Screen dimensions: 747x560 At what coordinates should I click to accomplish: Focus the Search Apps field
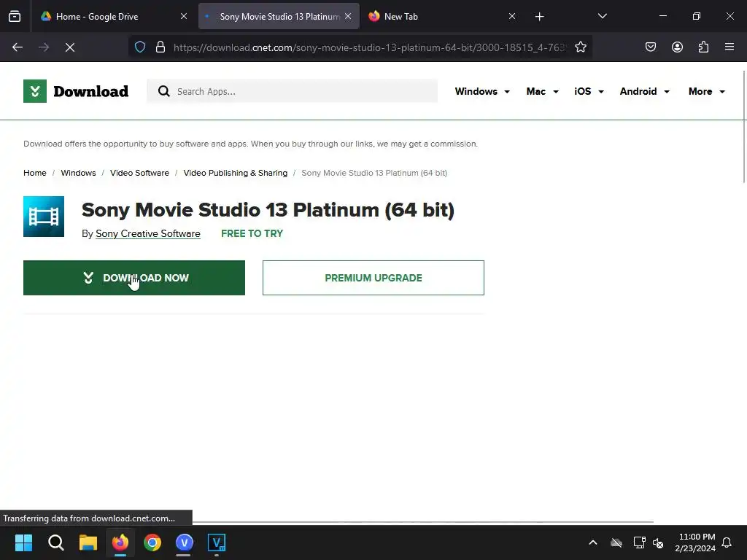[292, 91]
